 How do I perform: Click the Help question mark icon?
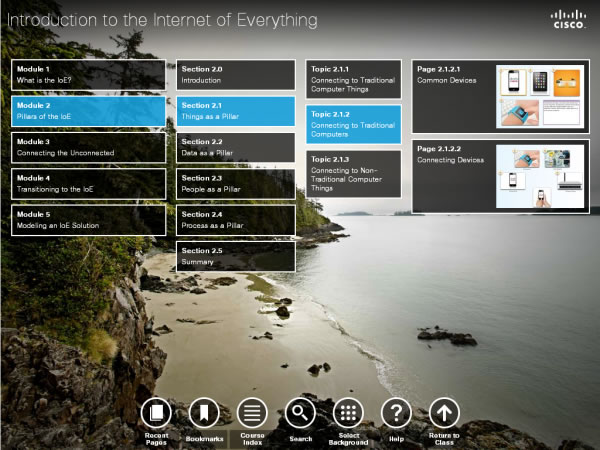click(396, 412)
